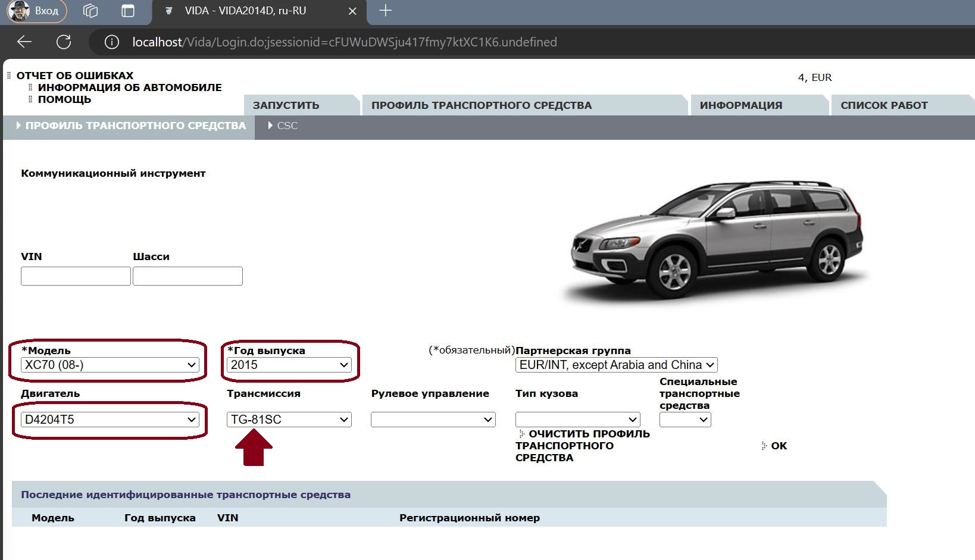
Task: Switch to ПРОФИЛЬ ТРАНСПОРТНОГО СРЕДСТВА main tab
Action: pyautogui.click(x=524, y=105)
